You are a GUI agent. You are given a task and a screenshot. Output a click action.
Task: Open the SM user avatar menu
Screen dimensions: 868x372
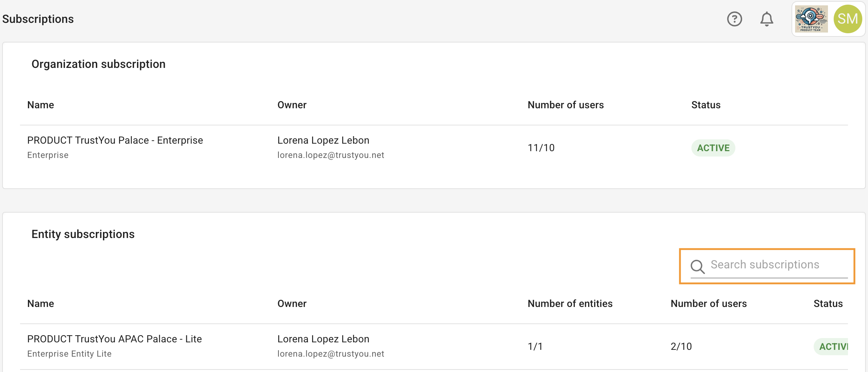(848, 19)
